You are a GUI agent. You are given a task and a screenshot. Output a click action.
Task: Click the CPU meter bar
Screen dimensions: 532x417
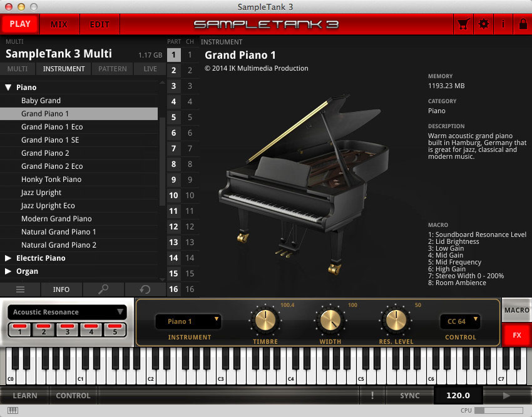[x=499, y=410]
